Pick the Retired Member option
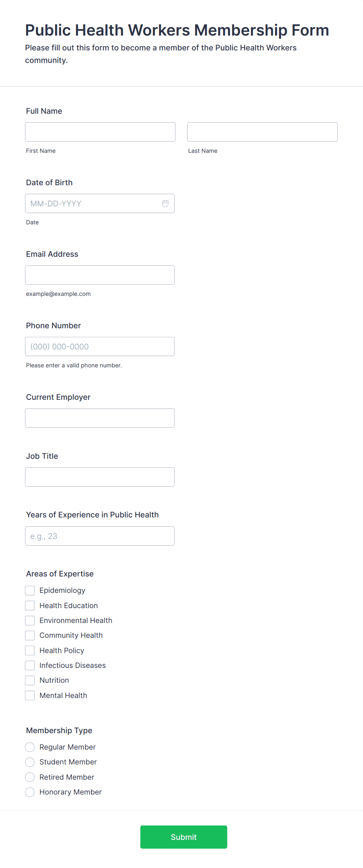This screenshot has height=868, width=363. (x=30, y=777)
